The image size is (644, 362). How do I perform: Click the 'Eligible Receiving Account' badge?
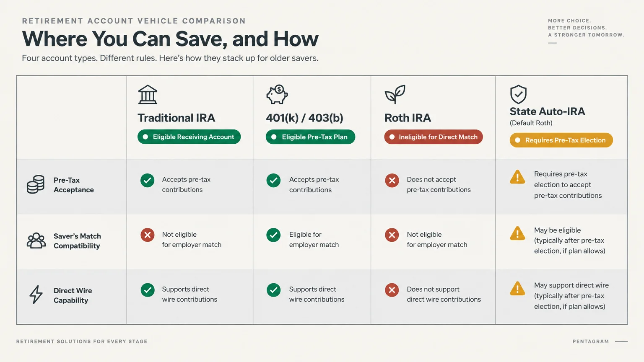(189, 137)
